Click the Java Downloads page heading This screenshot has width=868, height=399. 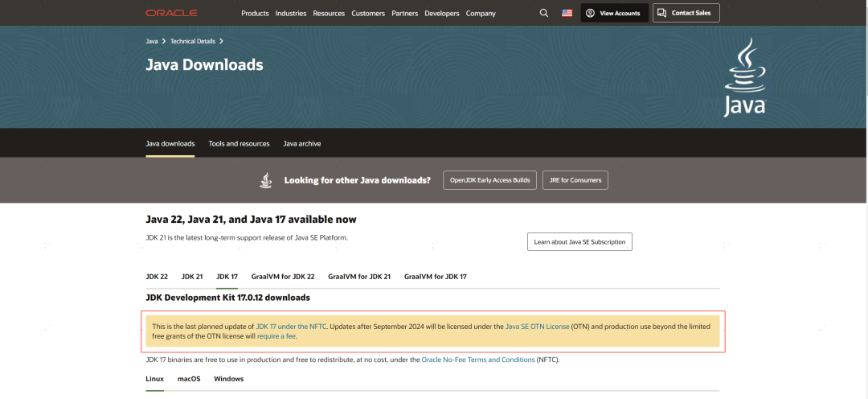pyautogui.click(x=204, y=65)
